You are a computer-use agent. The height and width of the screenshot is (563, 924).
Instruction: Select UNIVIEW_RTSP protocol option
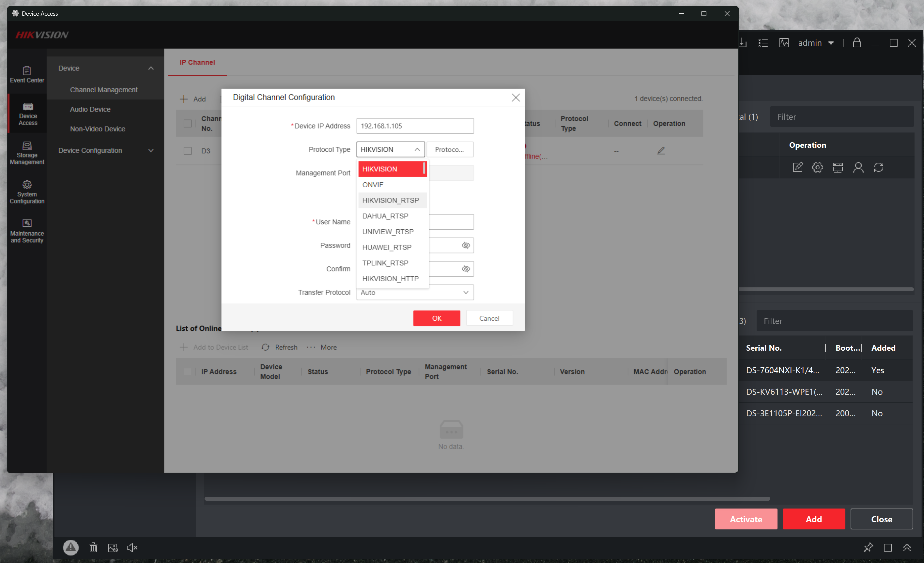[392, 232]
